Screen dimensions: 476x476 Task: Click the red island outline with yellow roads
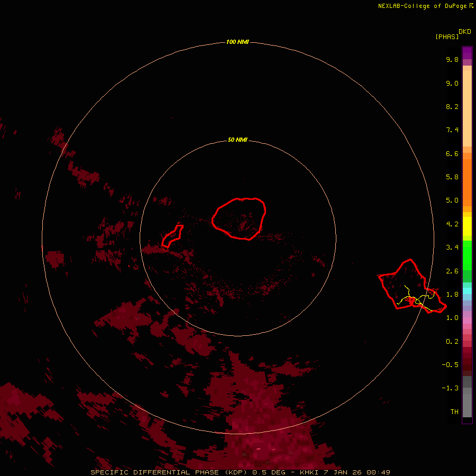411,286
